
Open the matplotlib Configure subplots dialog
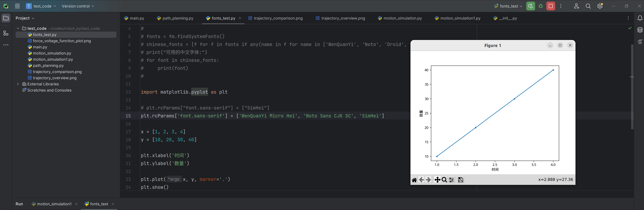pyautogui.click(x=451, y=180)
